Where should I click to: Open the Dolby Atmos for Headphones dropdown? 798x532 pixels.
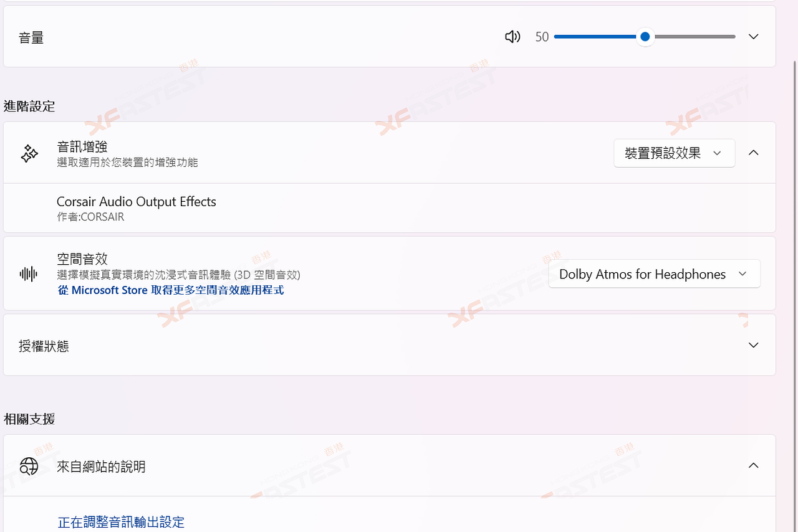[654, 274]
